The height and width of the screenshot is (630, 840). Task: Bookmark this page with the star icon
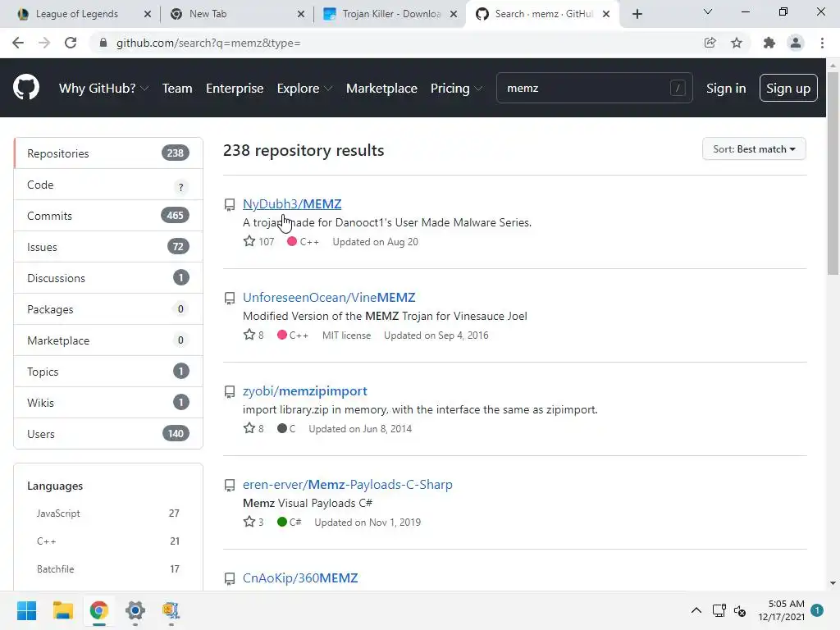pyautogui.click(x=737, y=43)
